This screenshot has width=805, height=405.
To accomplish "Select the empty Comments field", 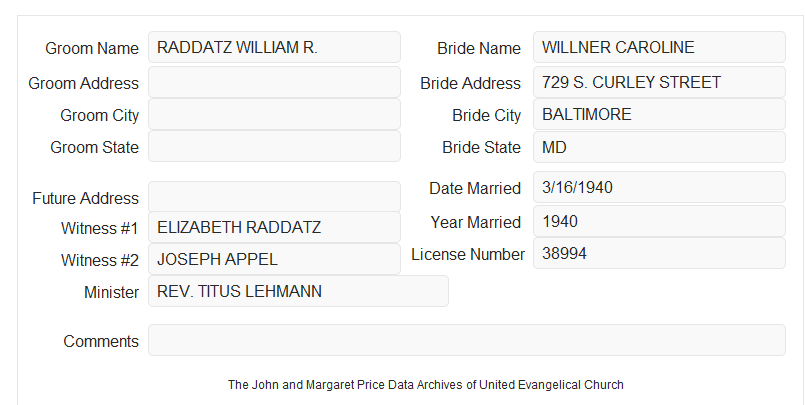I will 467,340.
